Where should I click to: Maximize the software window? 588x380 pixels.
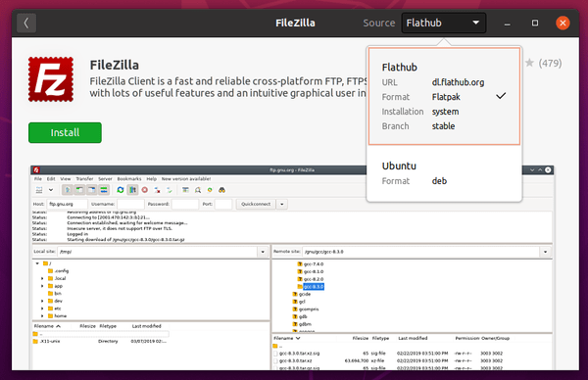click(535, 24)
